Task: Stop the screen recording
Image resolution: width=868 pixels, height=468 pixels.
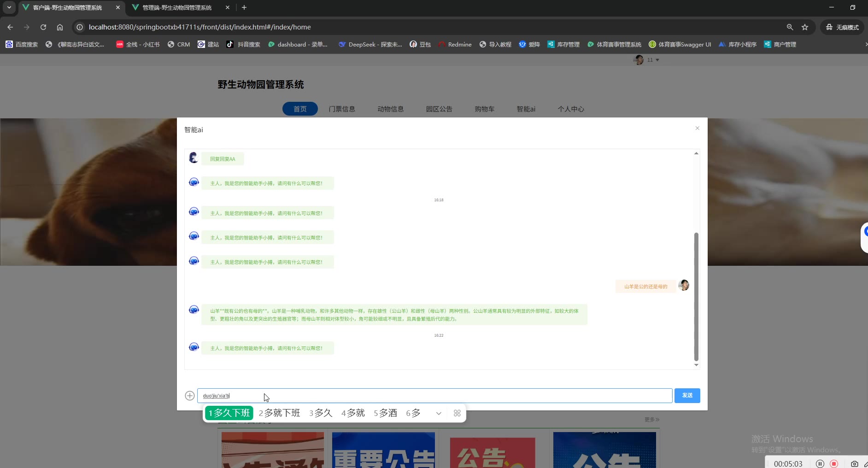Action: click(x=834, y=463)
